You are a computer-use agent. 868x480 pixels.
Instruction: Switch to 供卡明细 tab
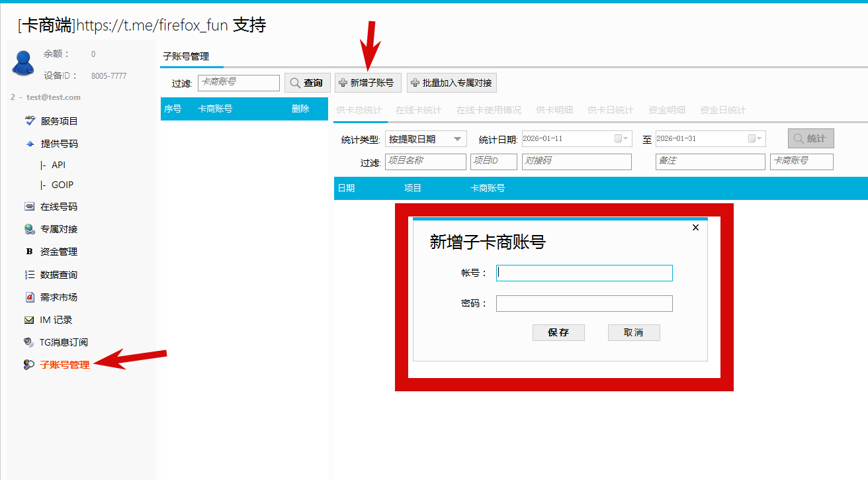pyautogui.click(x=554, y=110)
